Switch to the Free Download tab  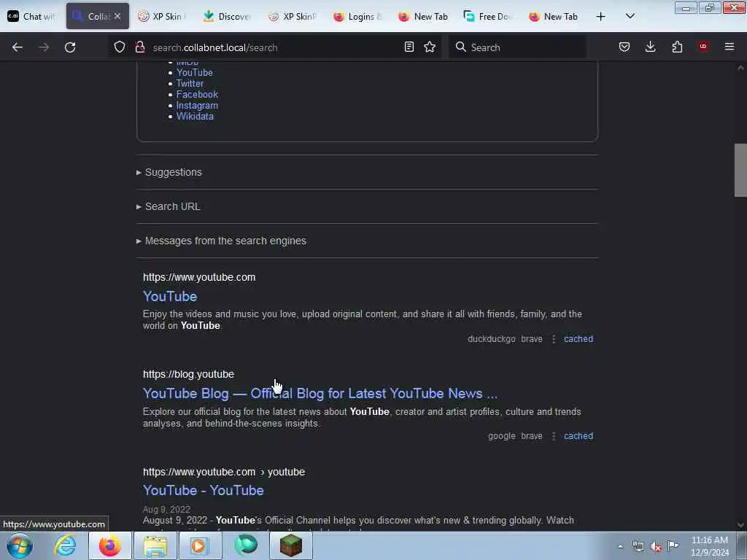click(x=488, y=16)
